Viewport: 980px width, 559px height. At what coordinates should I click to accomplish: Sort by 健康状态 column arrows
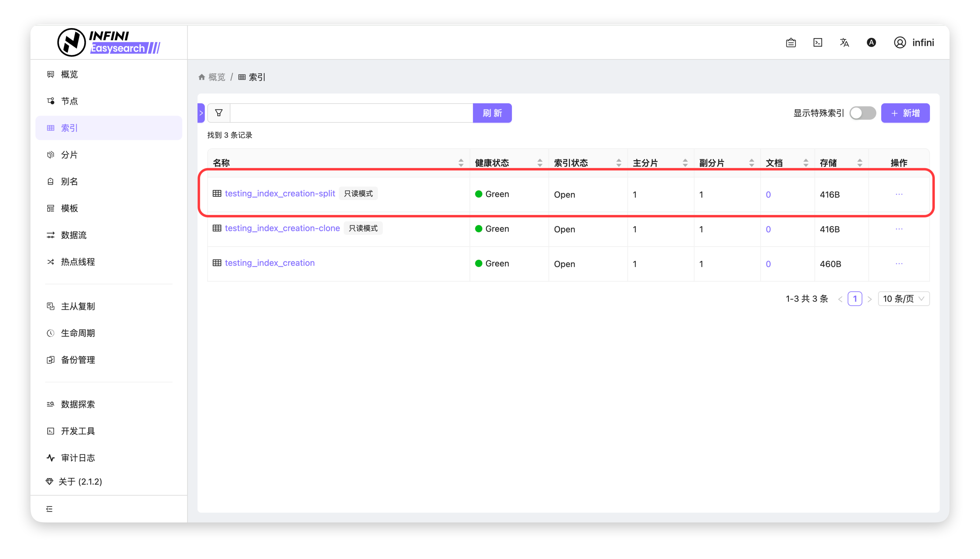click(540, 163)
